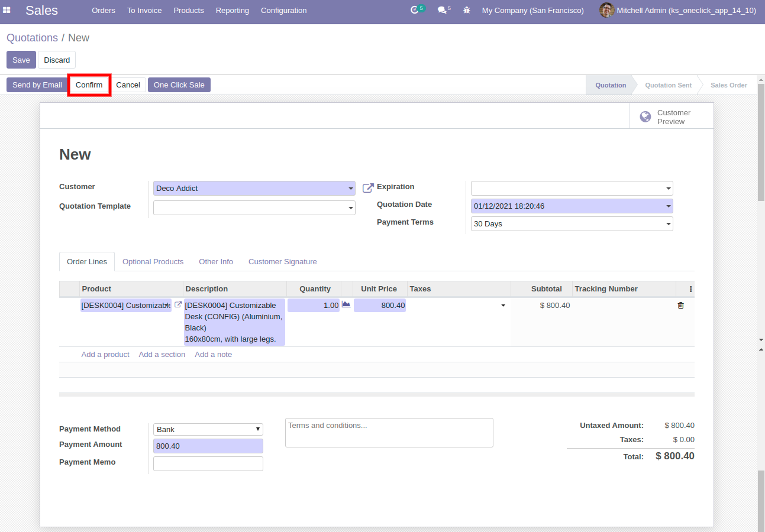Open the apps grid menu icon

[x=7, y=11]
